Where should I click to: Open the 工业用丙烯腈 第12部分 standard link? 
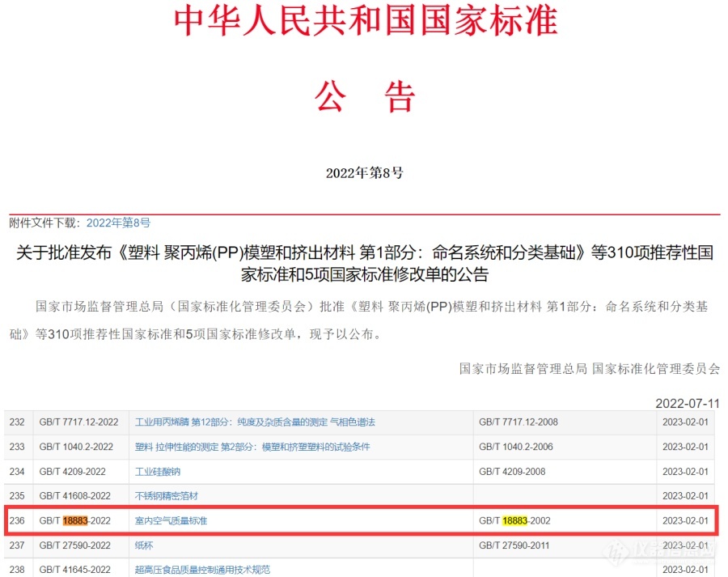(254, 422)
